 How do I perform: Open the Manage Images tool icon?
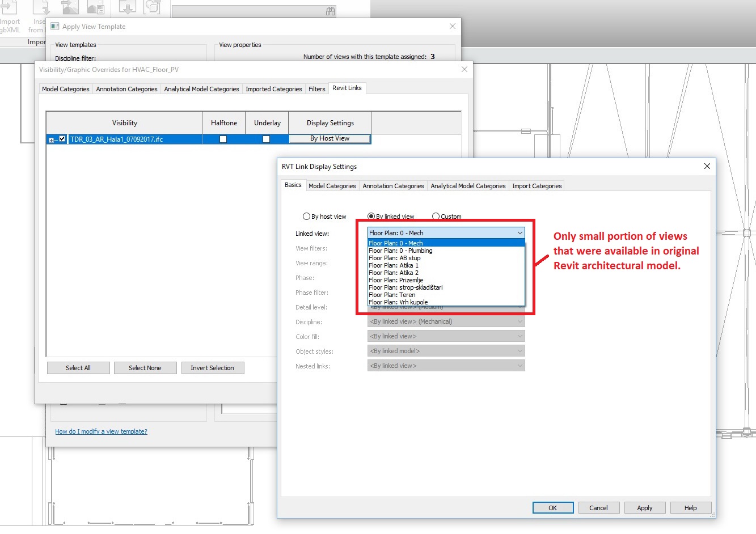(x=95, y=7)
